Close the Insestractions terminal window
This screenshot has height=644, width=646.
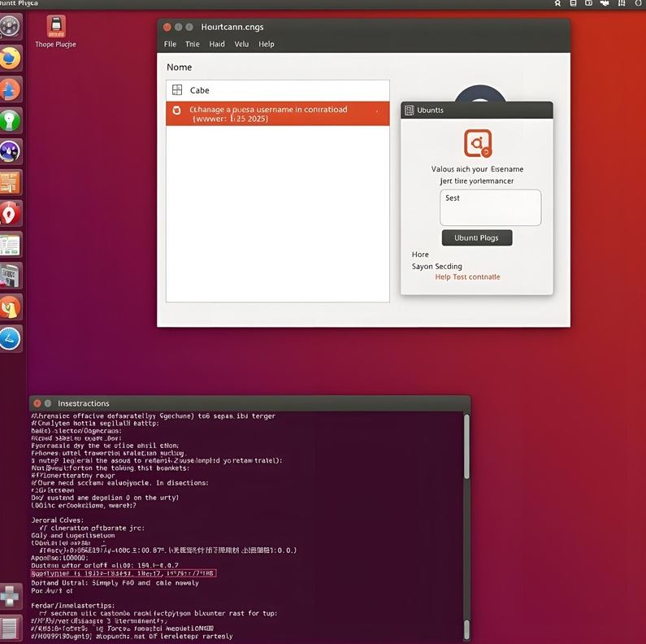[x=37, y=403]
